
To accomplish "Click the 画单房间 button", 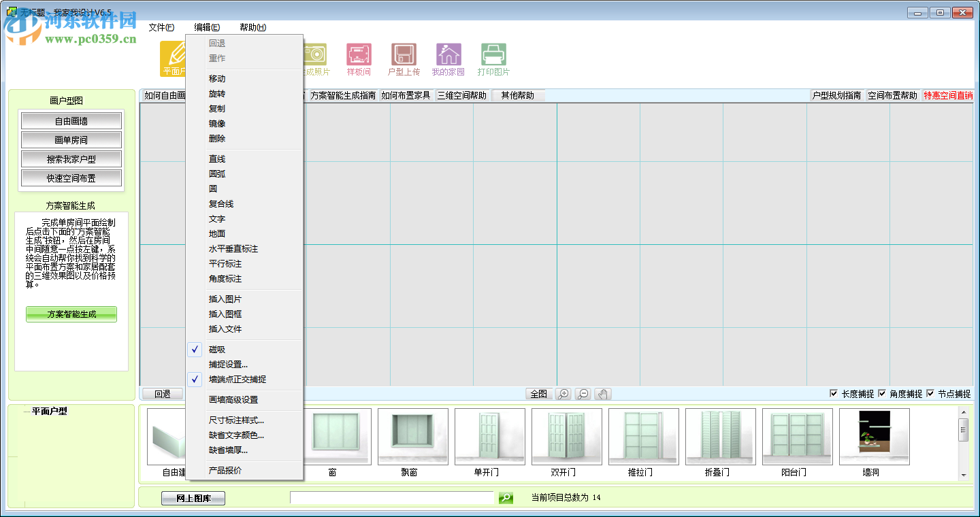I will point(71,140).
